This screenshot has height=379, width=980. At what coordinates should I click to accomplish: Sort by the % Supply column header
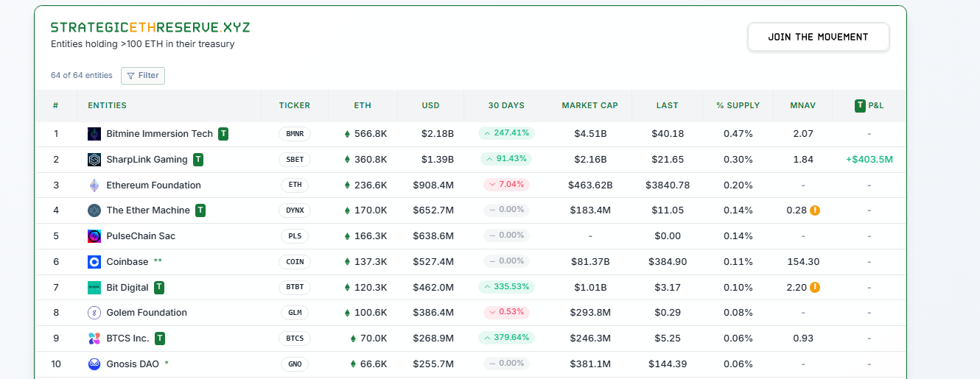pos(738,106)
